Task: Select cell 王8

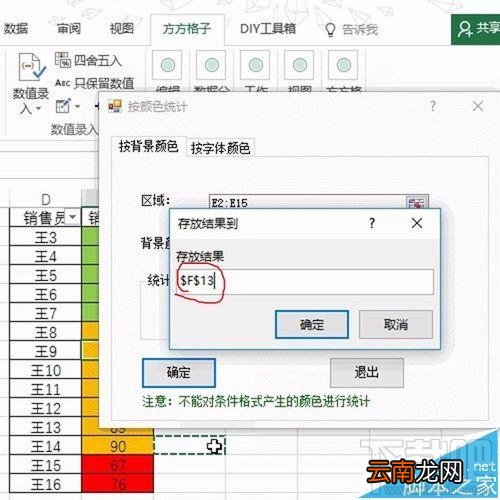Action: (46, 332)
